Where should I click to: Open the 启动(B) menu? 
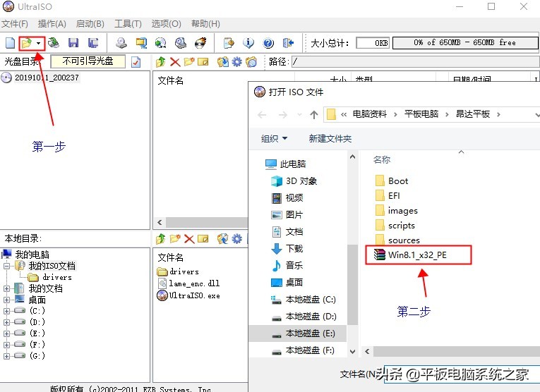90,24
